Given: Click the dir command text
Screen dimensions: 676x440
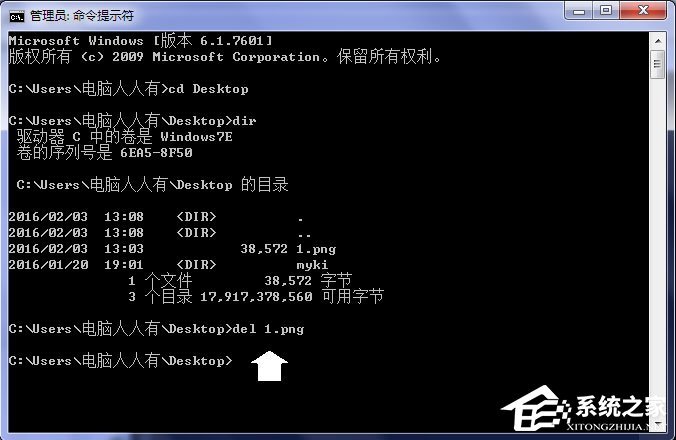Looking at the screenshot, I should (244, 121).
